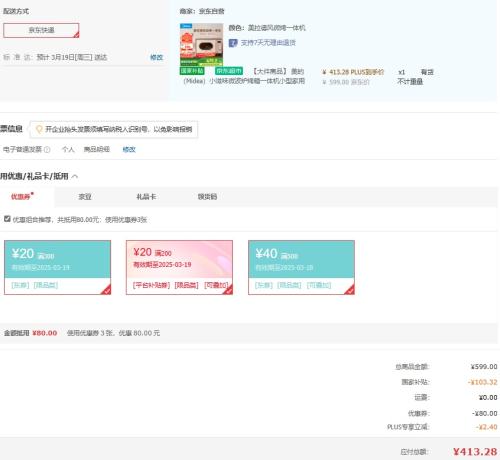Switch to the 京豆 tab
500x460 pixels.
point(85,197)
